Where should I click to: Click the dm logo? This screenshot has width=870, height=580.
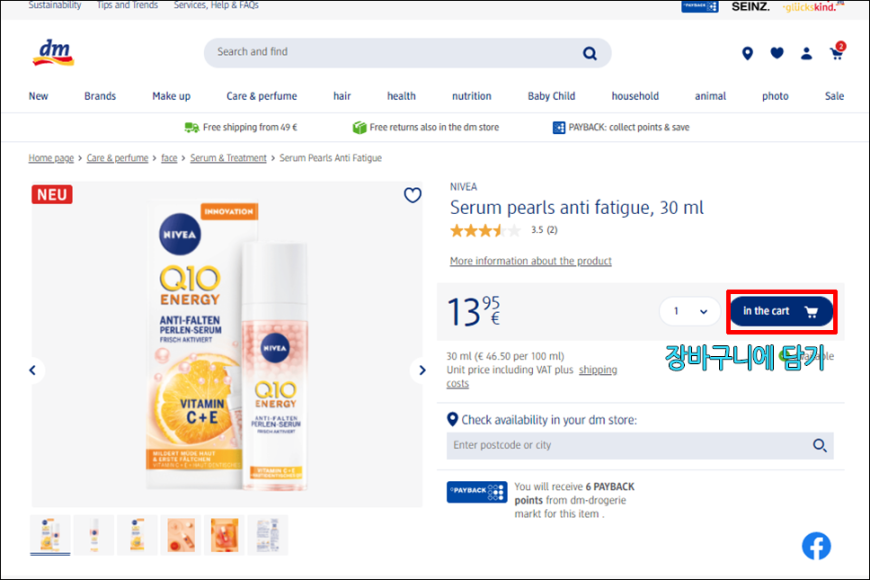[53, 53]
